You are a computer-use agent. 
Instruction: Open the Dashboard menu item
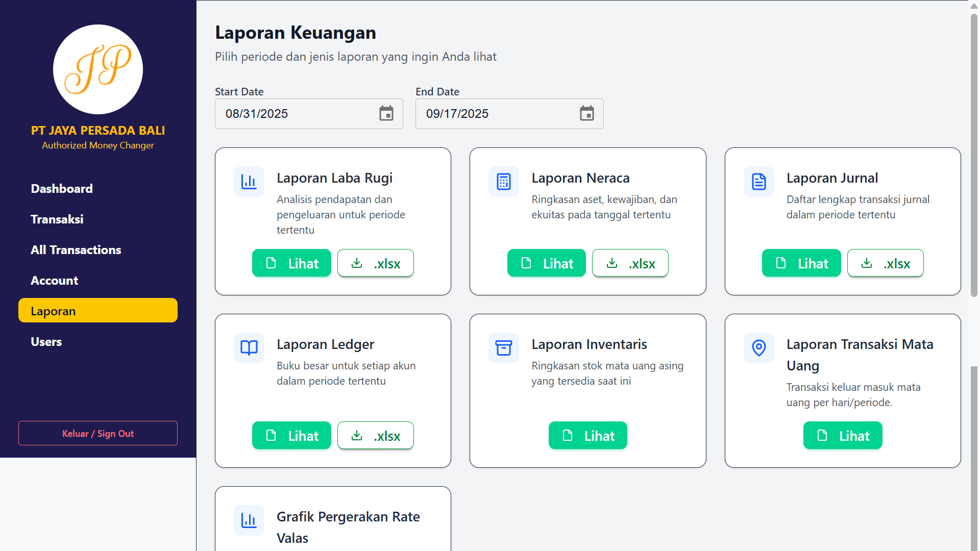point(62,189)
